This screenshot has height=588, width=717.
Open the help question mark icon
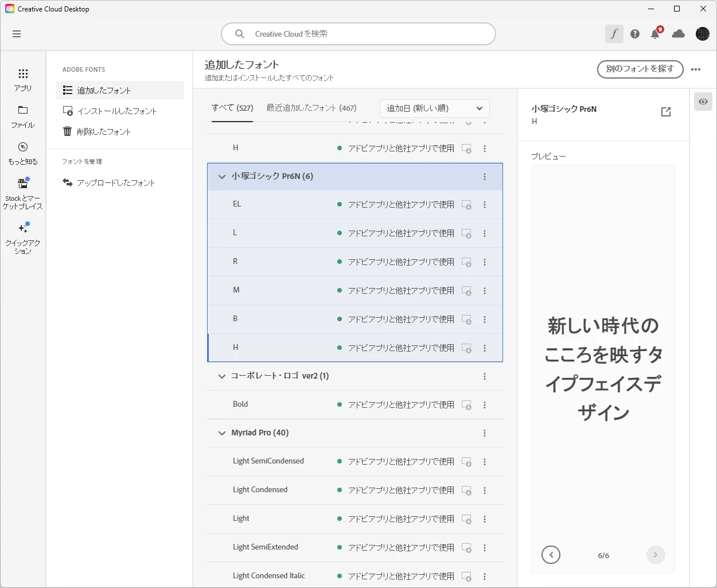tap(635, 34)
